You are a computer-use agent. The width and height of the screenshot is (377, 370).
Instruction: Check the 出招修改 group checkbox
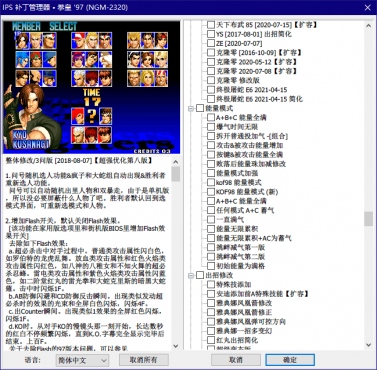pyautogui.click(x=200, y=275)
